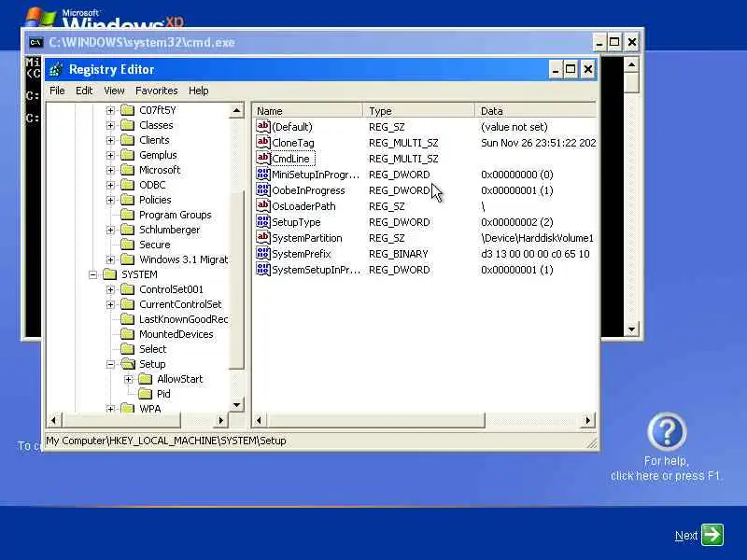This screenshot has width=747, height=560.
Task: Select value 0x00000002 (2) of SetupType
Action: click(517, 222)
